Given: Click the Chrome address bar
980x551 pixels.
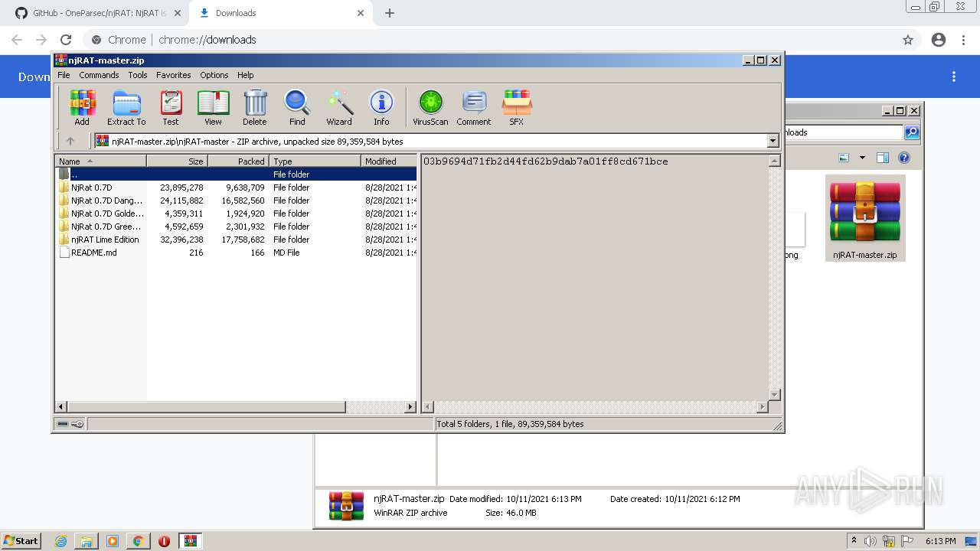Looking at the screenshot, I should [x=490, y=40].
